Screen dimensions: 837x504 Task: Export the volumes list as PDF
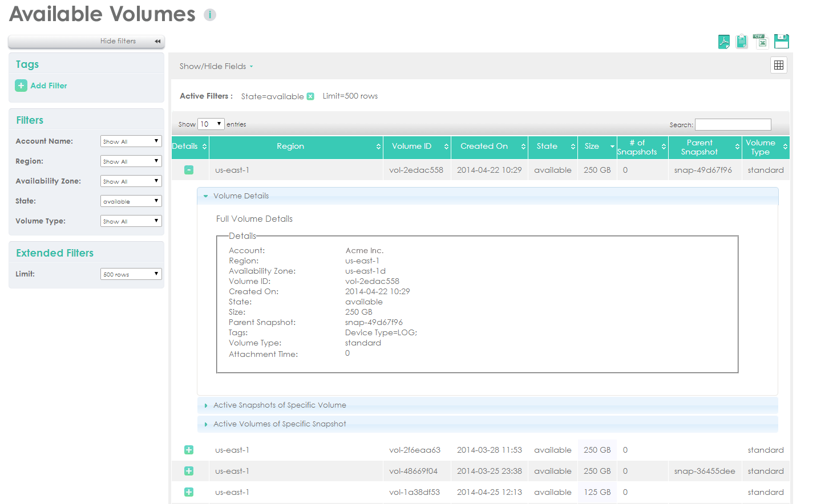tap(723, 42)
